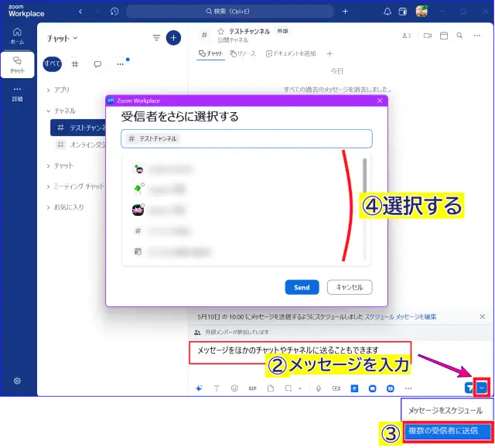Click the plus icon next to search
Image resolution: width=495 pixels, height=448 pixels.
(x=345, y=12)
